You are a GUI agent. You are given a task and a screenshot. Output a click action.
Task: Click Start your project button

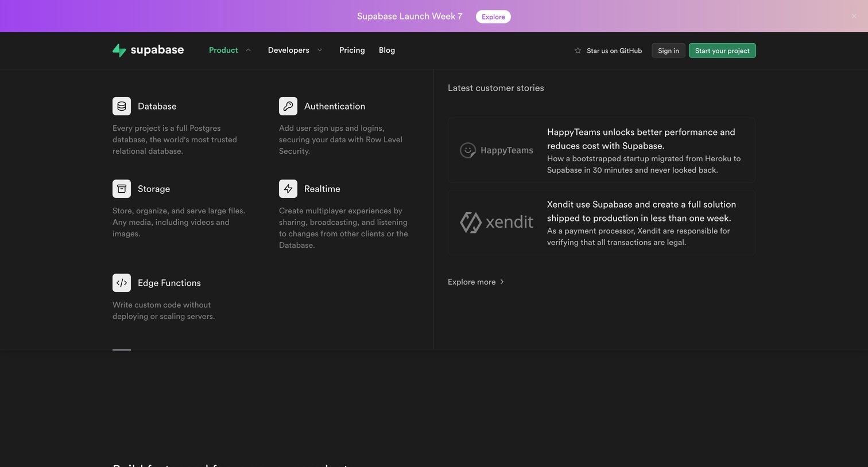(x=722, y=50)
